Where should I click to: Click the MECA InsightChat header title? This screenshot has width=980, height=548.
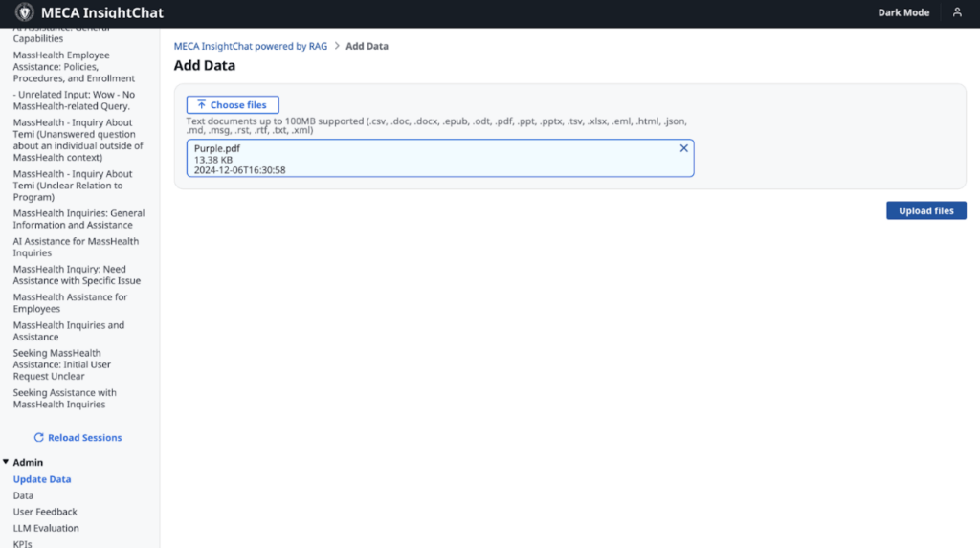(101, 12)
